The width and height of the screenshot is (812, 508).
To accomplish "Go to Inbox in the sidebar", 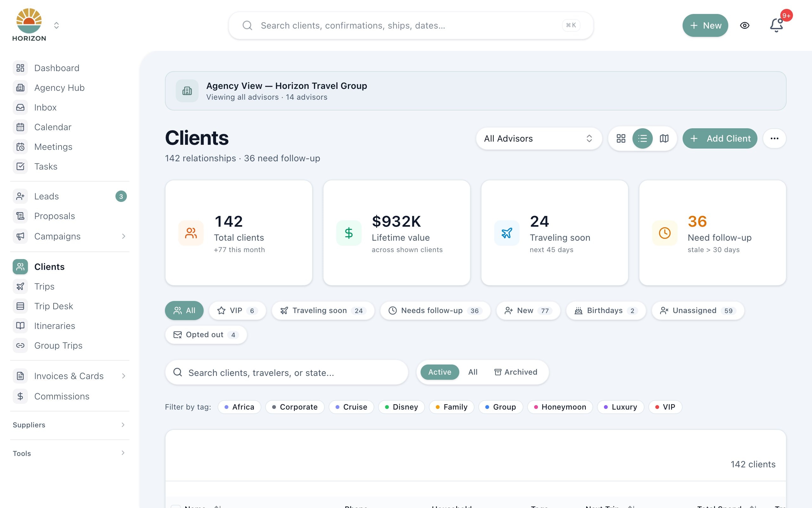I will pos(70,108).
